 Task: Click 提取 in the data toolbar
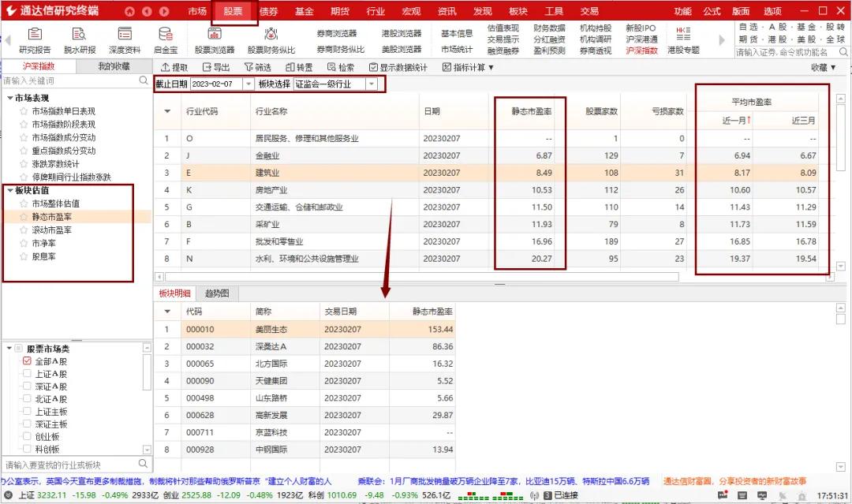coord(174,67)
